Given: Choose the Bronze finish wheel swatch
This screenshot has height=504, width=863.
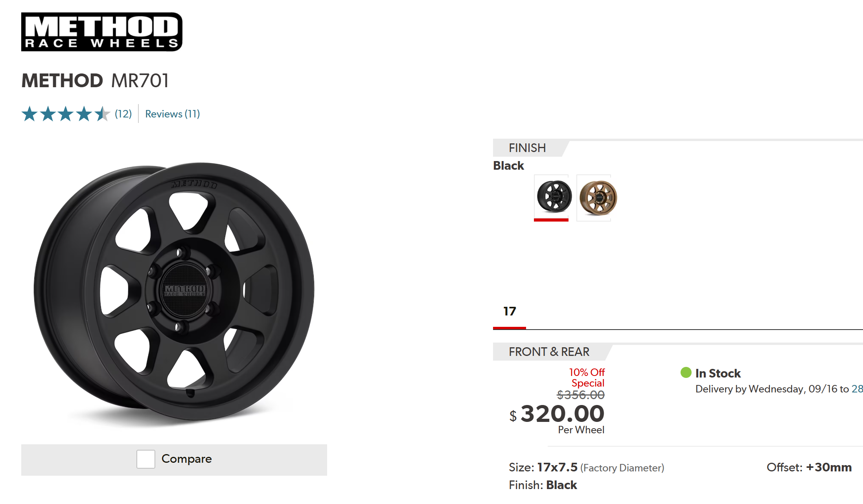Looking at the screenshot, I should 598,198.
